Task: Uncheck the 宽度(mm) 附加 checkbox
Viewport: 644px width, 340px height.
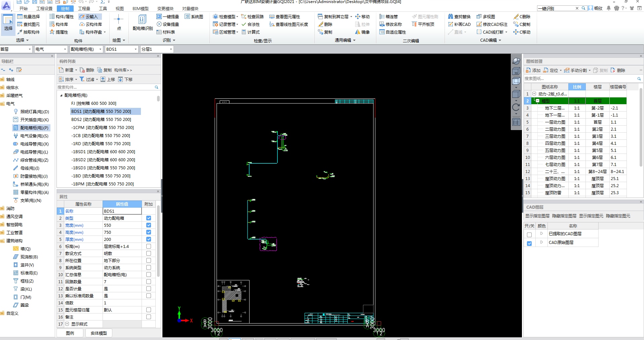Action: click(149, 225)
